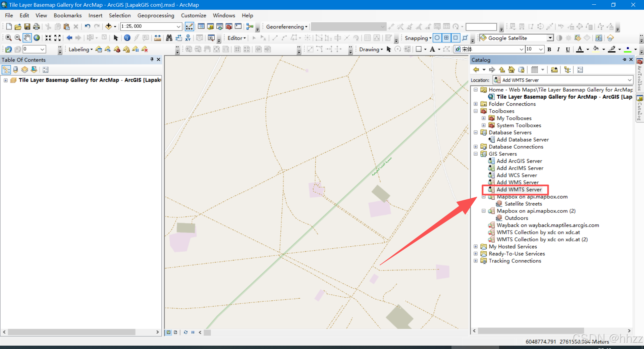This screenshot has height=349, width=644.
Task: Toggle Underline text formatting
Action: [568, 49]
